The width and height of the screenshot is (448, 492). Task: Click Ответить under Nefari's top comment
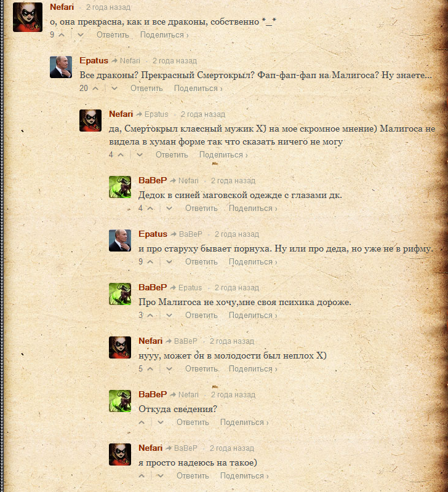113,35
